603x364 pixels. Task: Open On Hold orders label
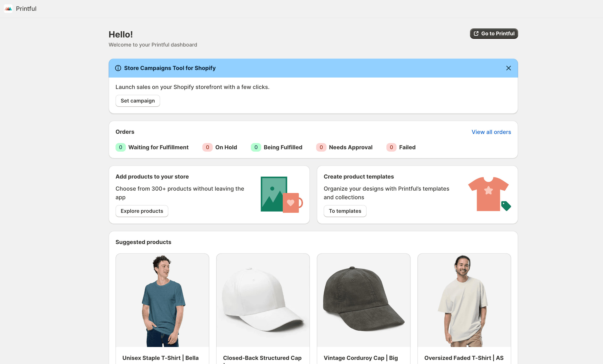click(226, 147)
